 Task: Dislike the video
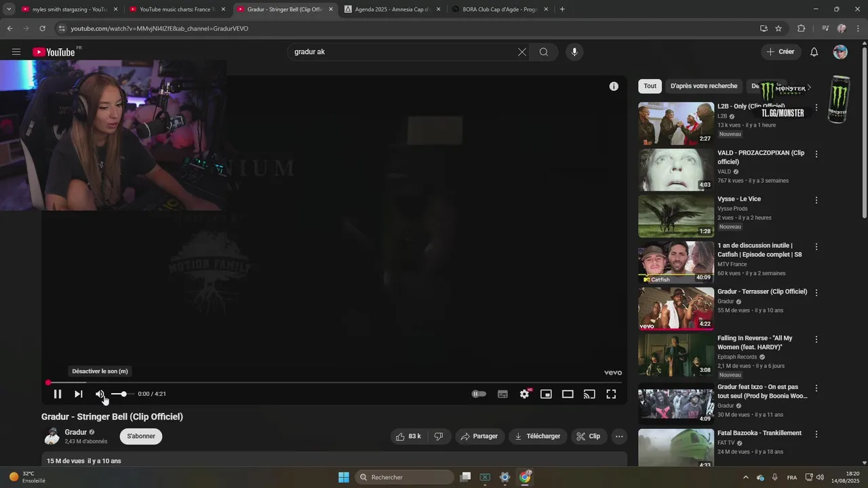(439, 436)
